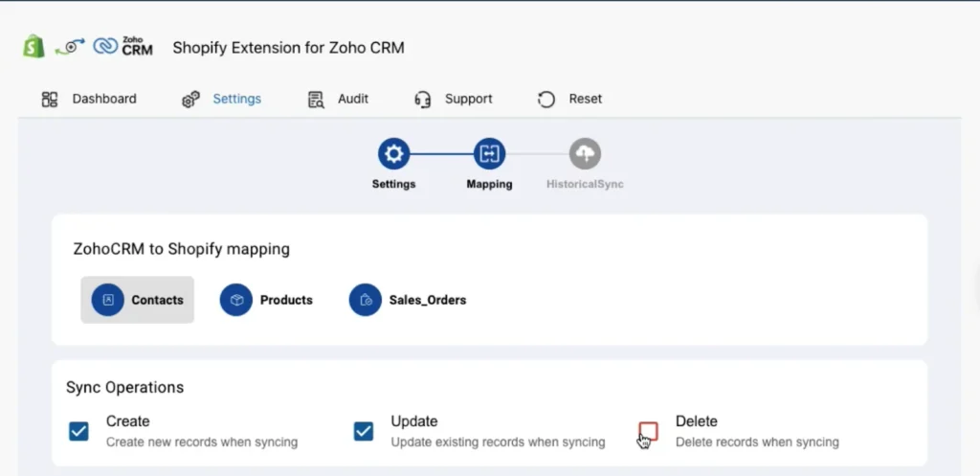
Task: Click the Zoho CRM logo
Action: pos(123,46)
